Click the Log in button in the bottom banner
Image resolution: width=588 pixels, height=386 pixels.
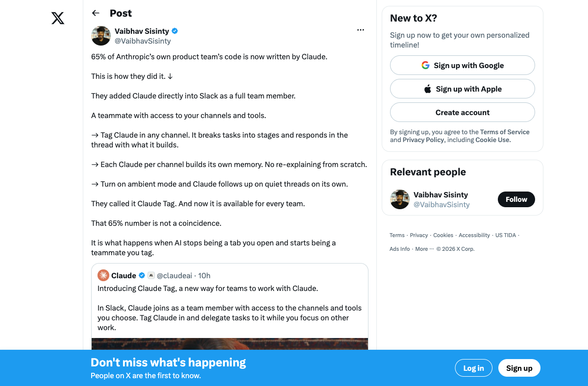click(x=474, y=368)
